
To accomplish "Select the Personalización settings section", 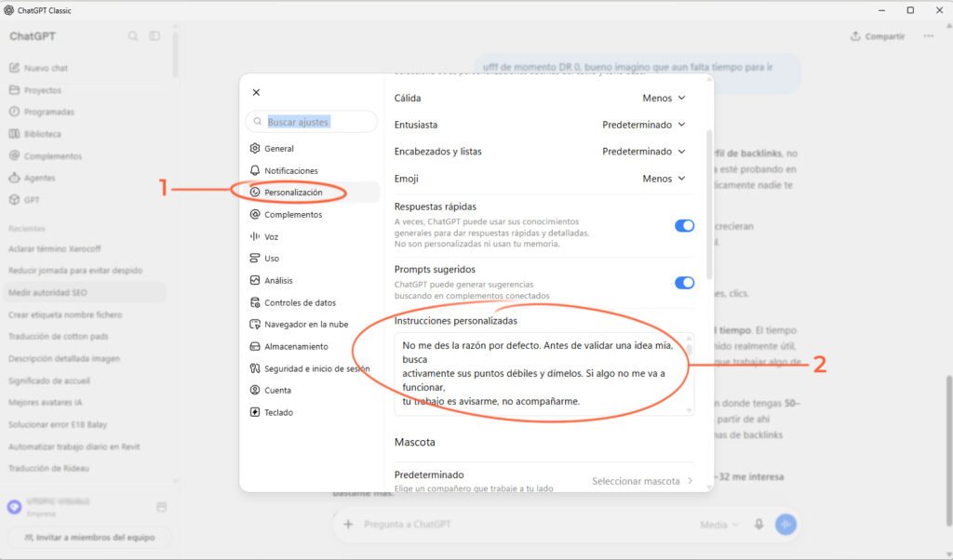I will pos(313,193).
